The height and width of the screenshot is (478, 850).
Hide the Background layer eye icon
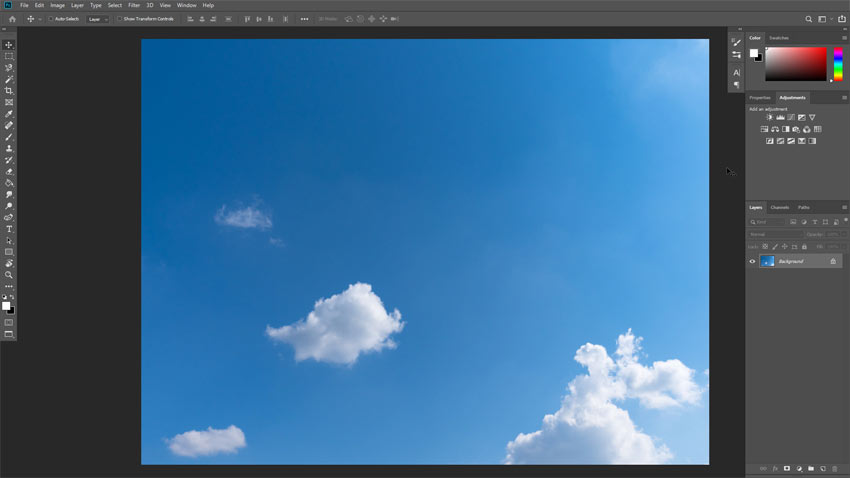pyautogui.click(x=752, y=261)
